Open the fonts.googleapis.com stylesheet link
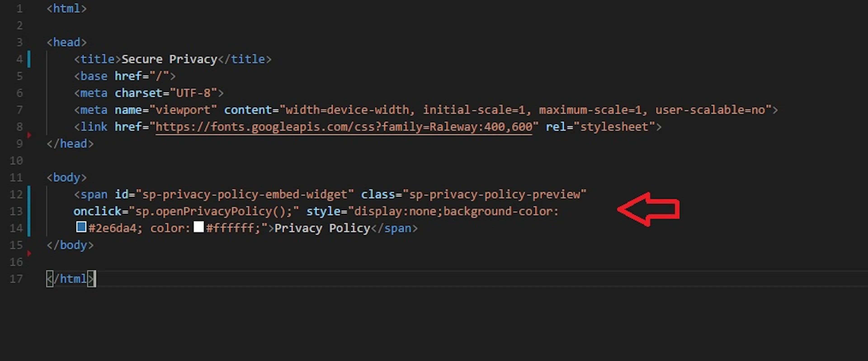 point(344,127)
